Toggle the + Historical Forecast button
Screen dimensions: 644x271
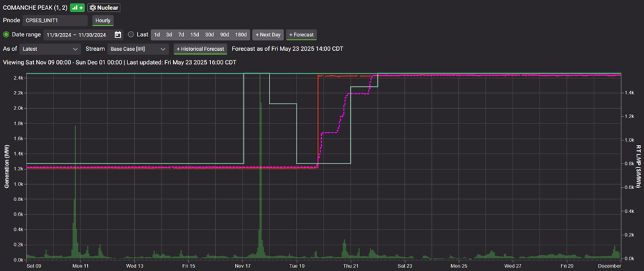(x=201, y=49)
